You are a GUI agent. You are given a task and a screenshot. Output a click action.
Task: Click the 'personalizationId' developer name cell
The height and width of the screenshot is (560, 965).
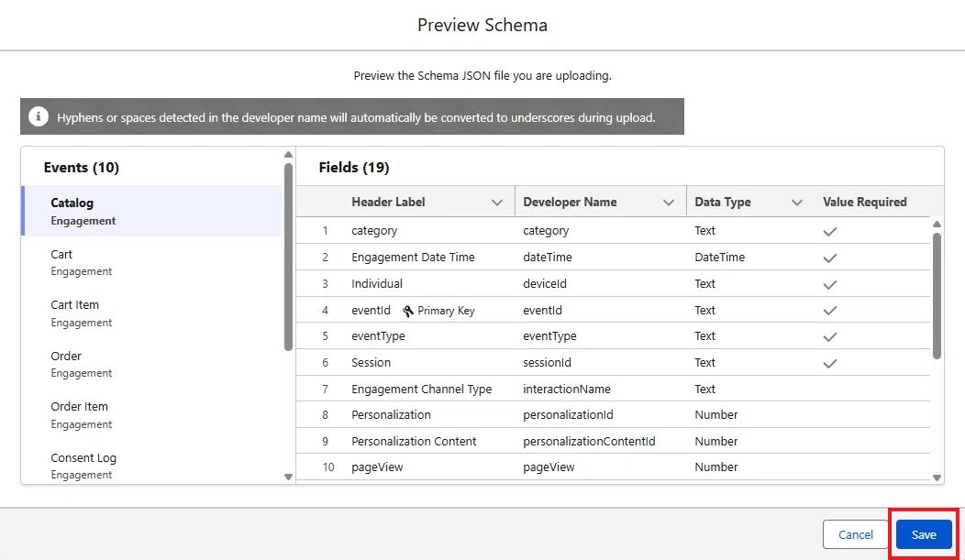[568, 415]
